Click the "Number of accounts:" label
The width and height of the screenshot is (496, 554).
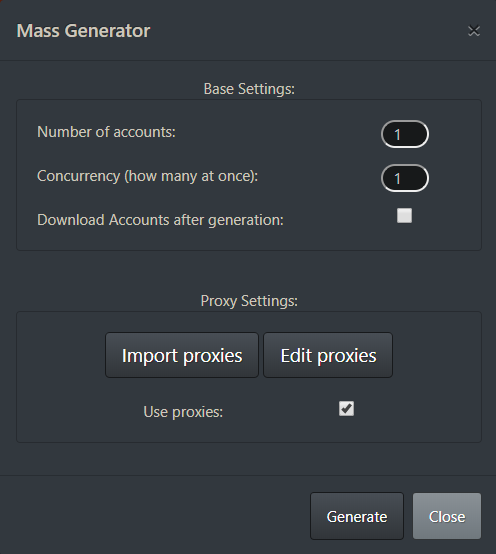pos(106,132)
